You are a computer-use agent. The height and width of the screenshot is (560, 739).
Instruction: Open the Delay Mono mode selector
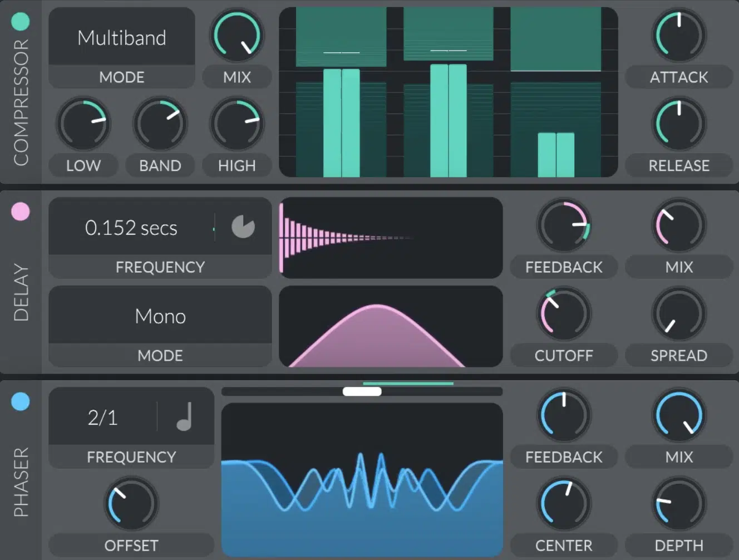click(x=160, y=316)
